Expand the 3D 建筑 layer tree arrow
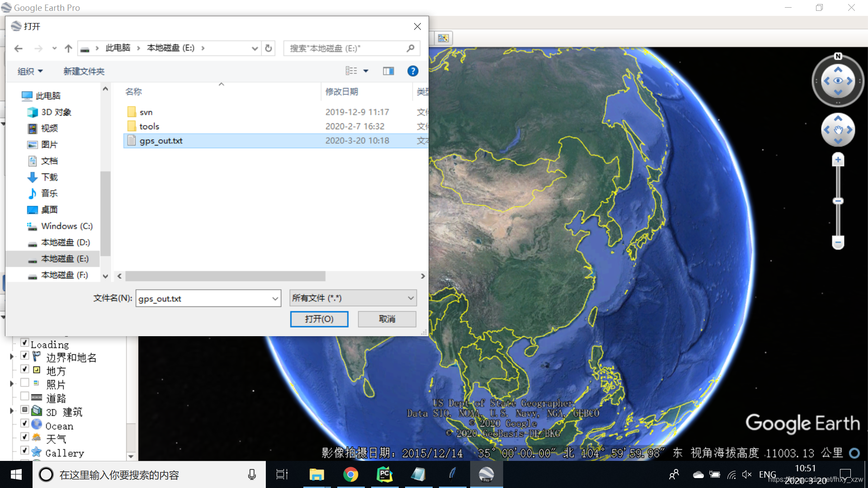 (x=12, y=411)
